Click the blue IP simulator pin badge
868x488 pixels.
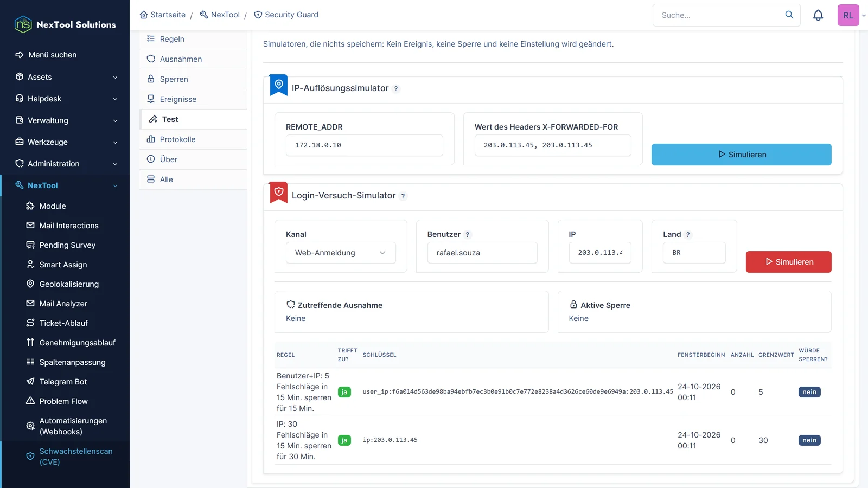(x=279, y=85)
